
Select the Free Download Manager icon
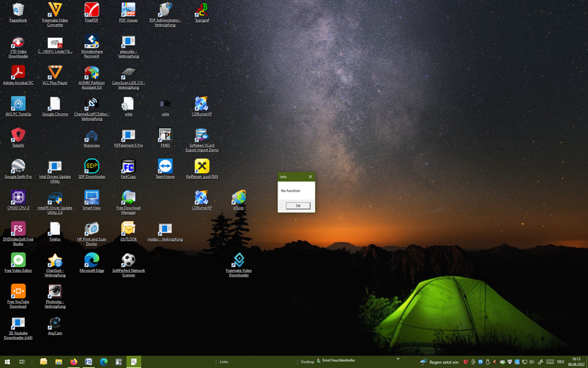click(128, 202)
